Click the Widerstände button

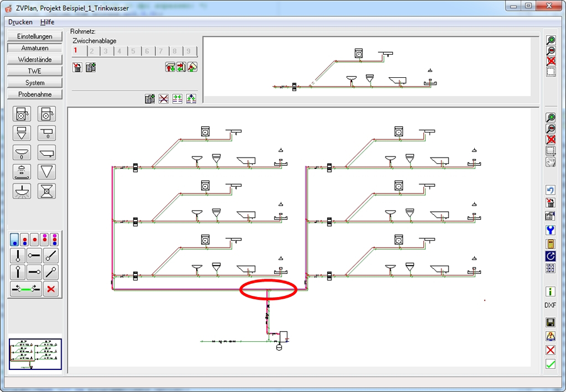pyautogui.click(x=35, y=60)
